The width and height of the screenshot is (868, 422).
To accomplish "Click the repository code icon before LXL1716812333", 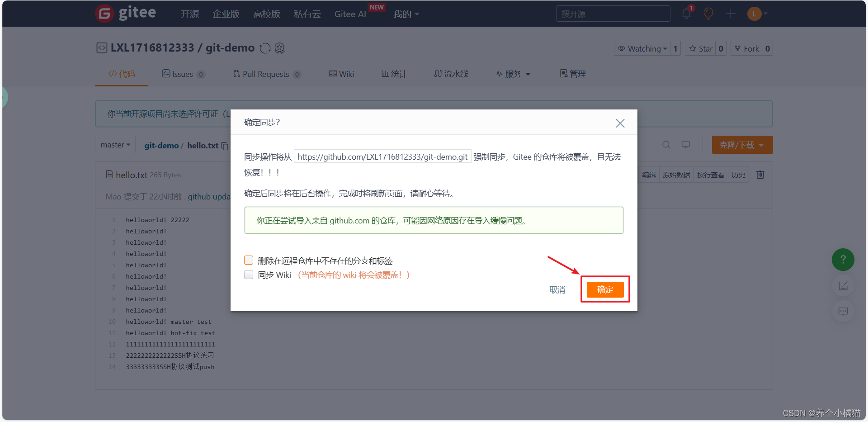I will point(102,47).
